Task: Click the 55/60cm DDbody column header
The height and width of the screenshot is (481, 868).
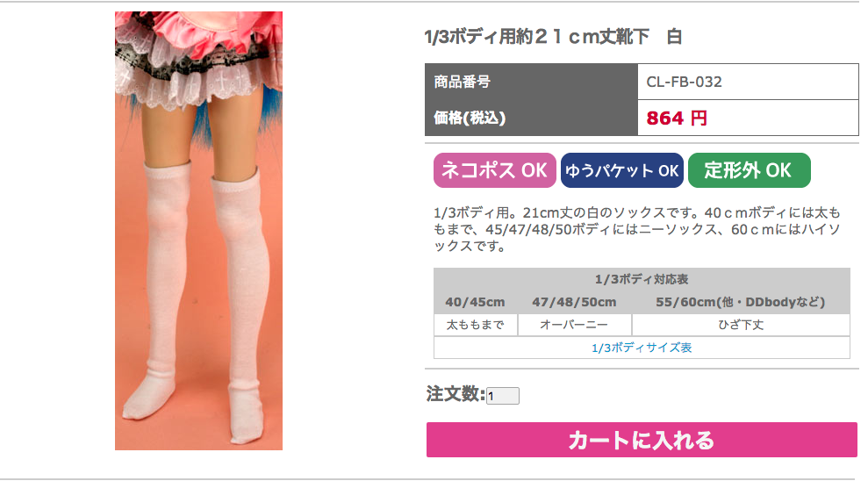Action: [x=741, y=302]
